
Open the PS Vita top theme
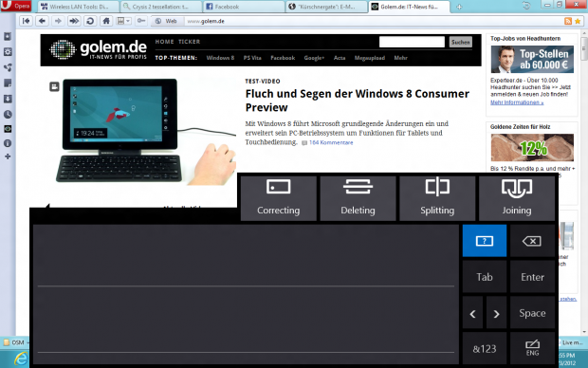pos(252,58)
